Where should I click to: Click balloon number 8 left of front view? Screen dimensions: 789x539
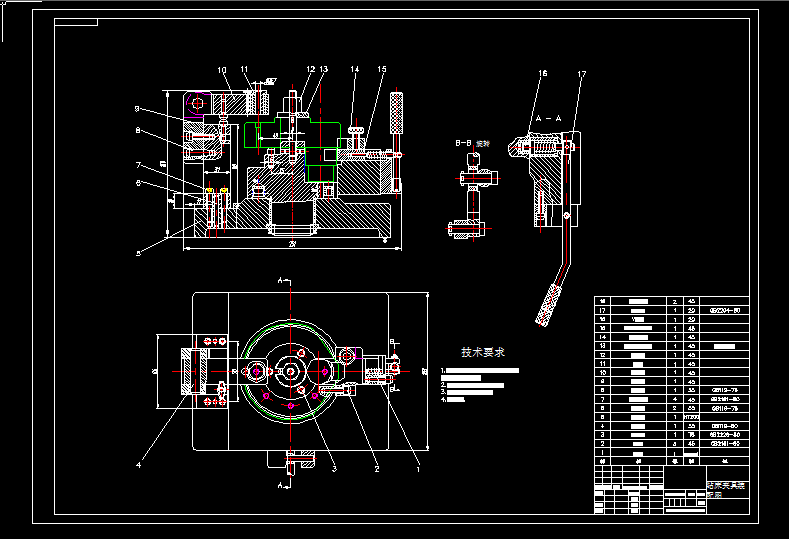click(138, 130)
